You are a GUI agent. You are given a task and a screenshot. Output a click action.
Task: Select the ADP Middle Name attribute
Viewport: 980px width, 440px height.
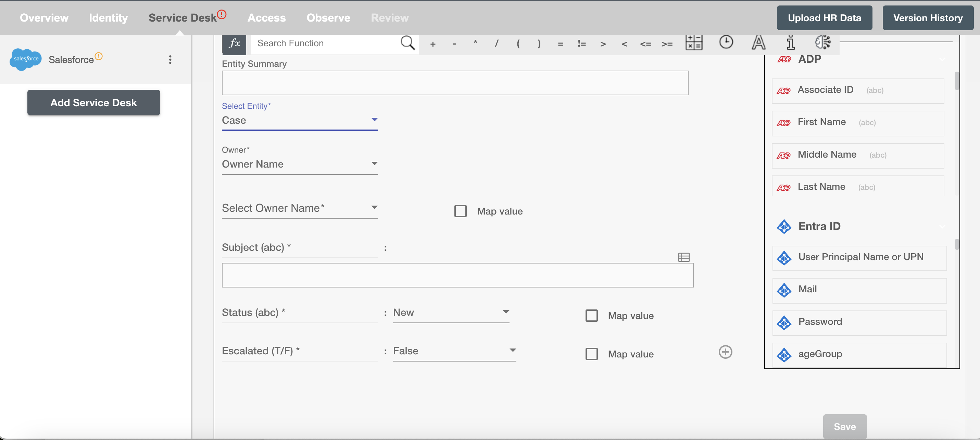click(858, 155)
